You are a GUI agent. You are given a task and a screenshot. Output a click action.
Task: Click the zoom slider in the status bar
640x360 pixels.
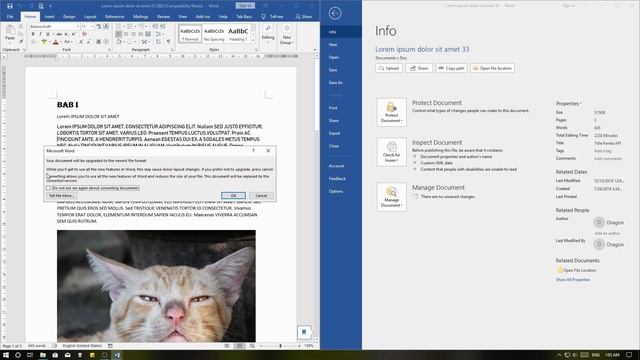[x=280, y=346]
